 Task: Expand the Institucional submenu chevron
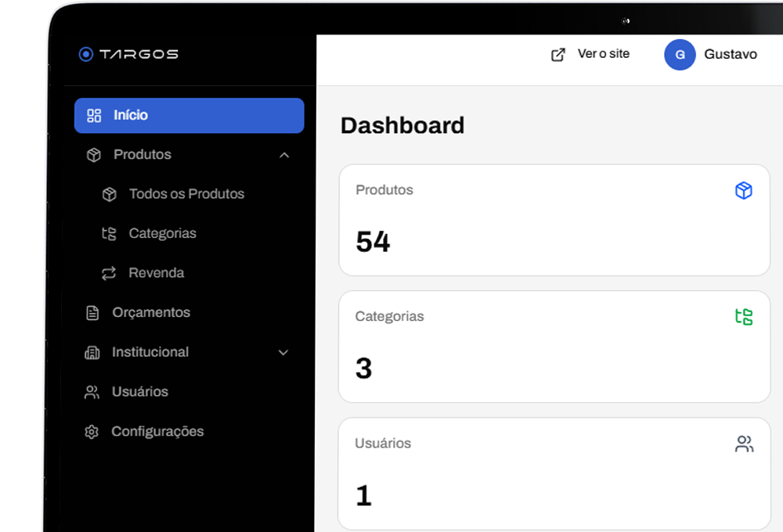click(283, 352)
